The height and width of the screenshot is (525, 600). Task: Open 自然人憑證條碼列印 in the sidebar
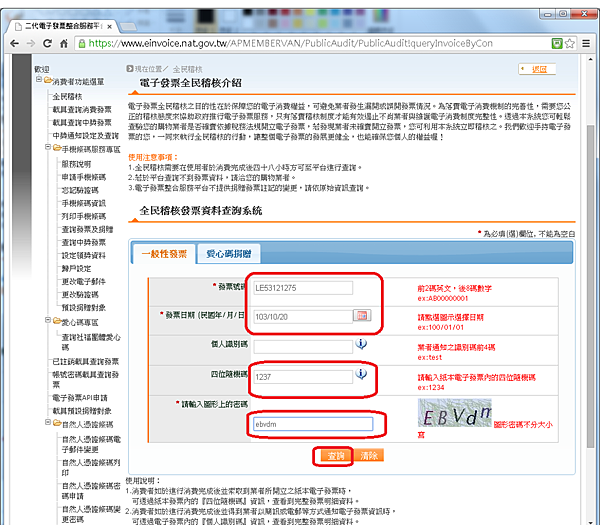(x=91, y=468)
